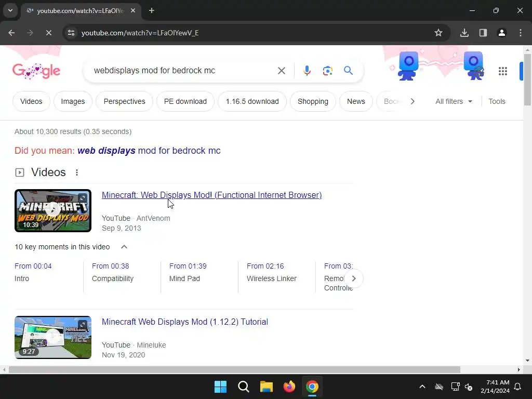
Task: Open the Videos section three-dot menu
Action: click(x=77, y=172)
